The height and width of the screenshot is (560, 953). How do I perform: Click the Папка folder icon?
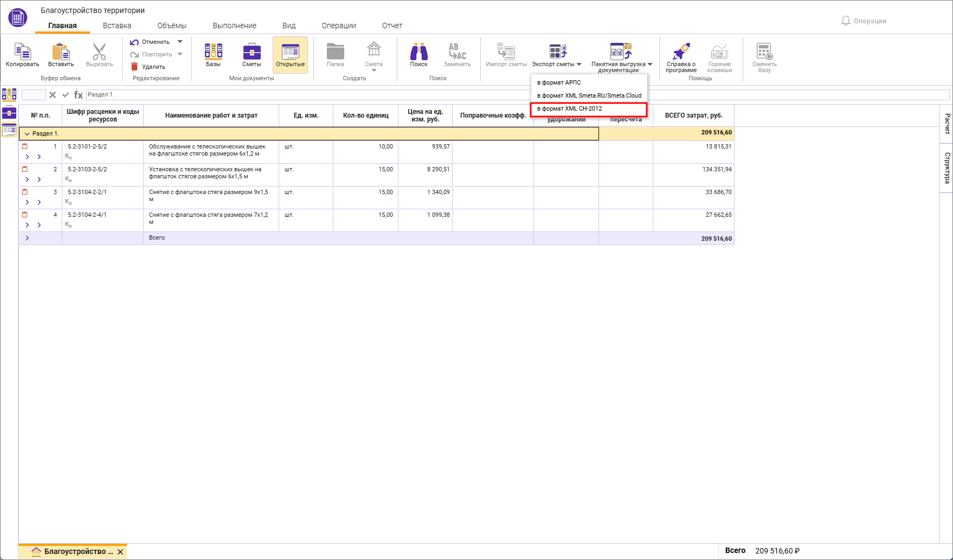pyautogui.click(x=335, y=52)
